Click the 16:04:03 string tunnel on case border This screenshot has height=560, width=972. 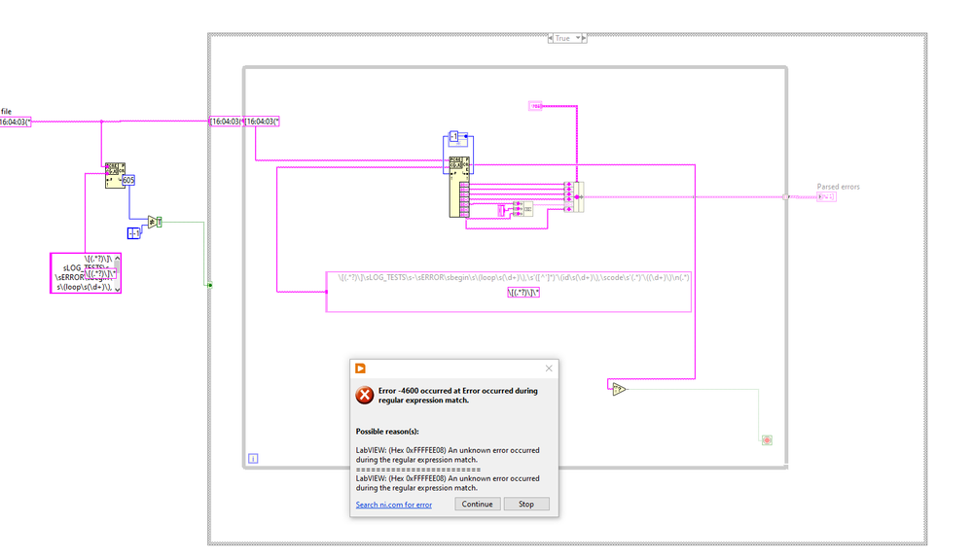tap(227, 122)
